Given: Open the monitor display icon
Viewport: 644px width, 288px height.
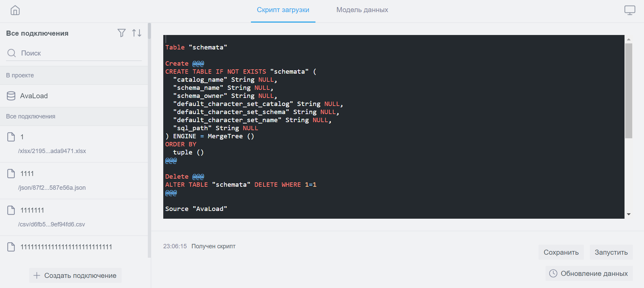Looking at the screenshot, I should point(630,10).
